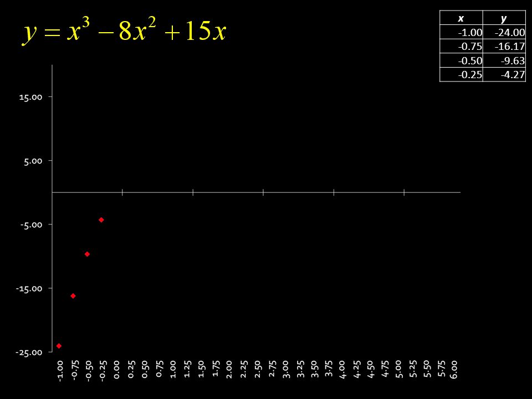Click x-axis label 5.25

tap(412, 369)
